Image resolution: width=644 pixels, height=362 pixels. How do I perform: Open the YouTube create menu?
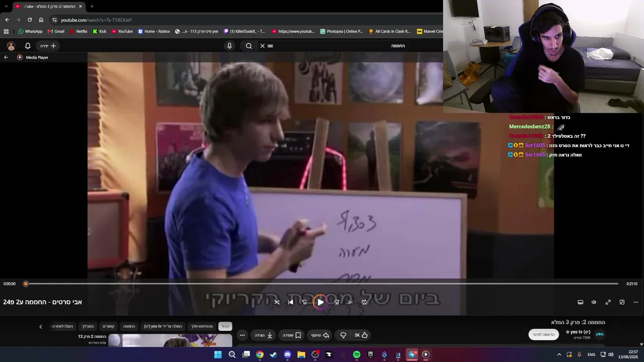(x=48, y=46)
